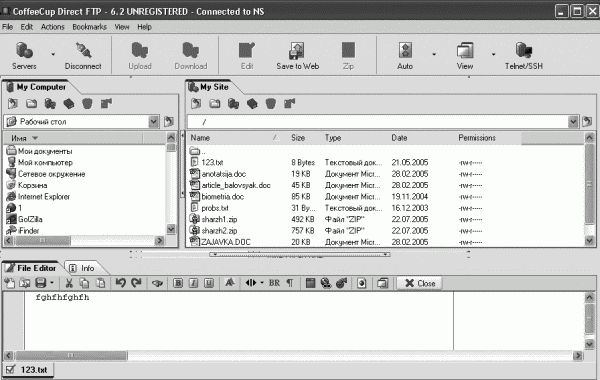Click the Redo arrow in editor toolbar
This screenshot has width=600, height=380.
point(136,283)
